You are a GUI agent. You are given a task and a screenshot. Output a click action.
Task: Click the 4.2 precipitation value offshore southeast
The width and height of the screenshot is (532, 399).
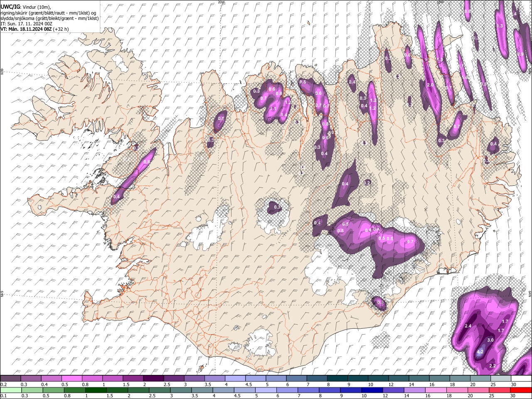(480, 352)
